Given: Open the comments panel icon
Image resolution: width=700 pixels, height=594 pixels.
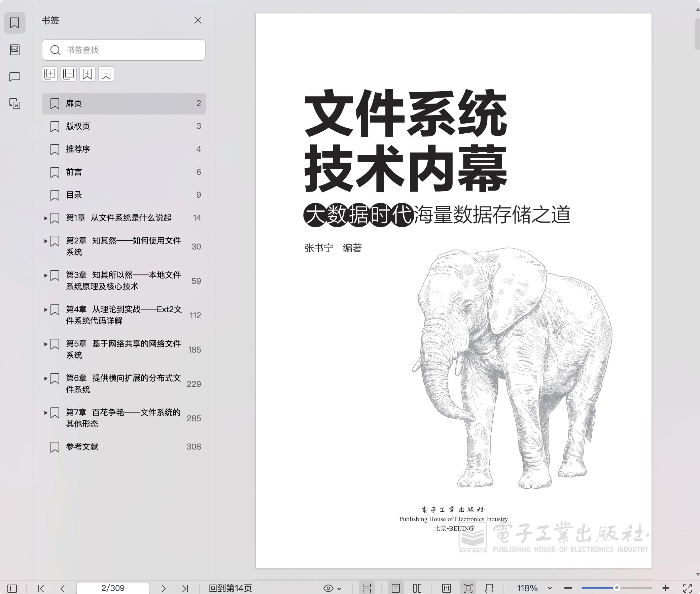Looking at the screenshot, I should (x=14, y=77).
